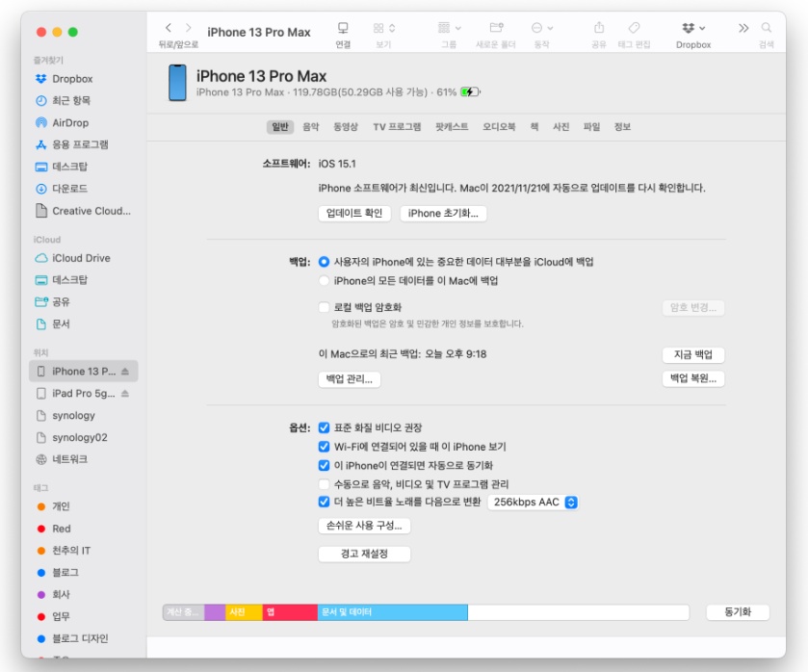Go back with the left chevron

click(x=168, y=28)
